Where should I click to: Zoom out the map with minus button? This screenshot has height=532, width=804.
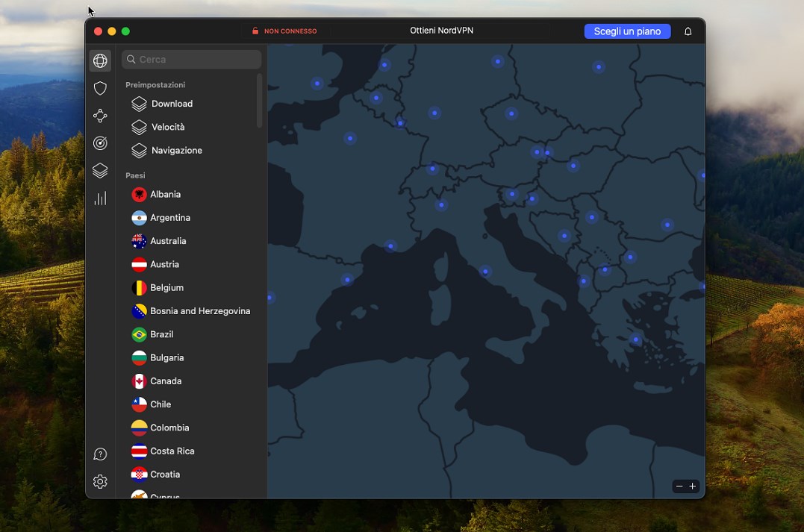click(x=679, y=486)
